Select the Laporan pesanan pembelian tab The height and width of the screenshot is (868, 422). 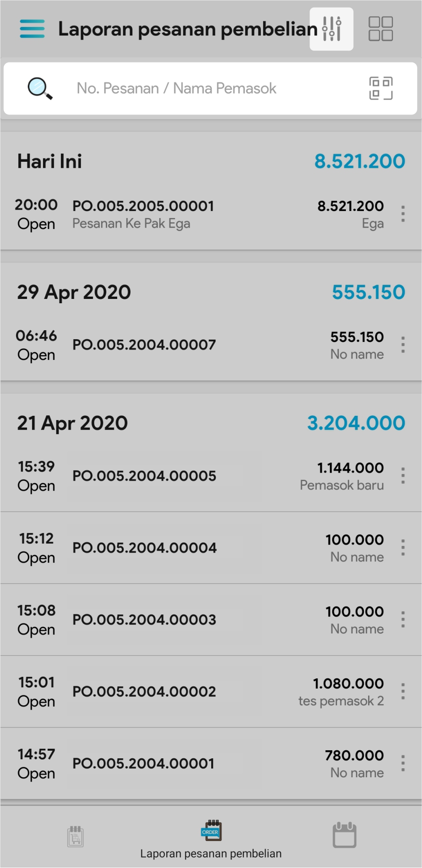pyautogui.click(x=211, y=839)
